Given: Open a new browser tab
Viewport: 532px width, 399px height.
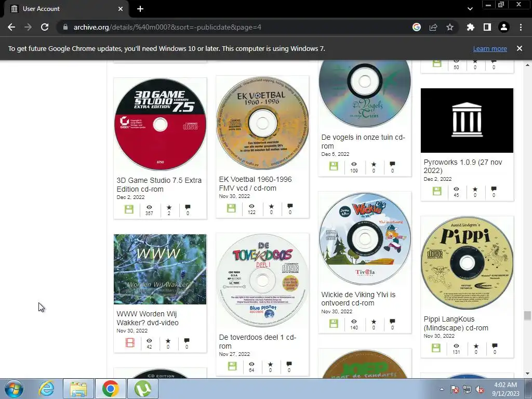Looking at the screenshot, I should 140,9.
